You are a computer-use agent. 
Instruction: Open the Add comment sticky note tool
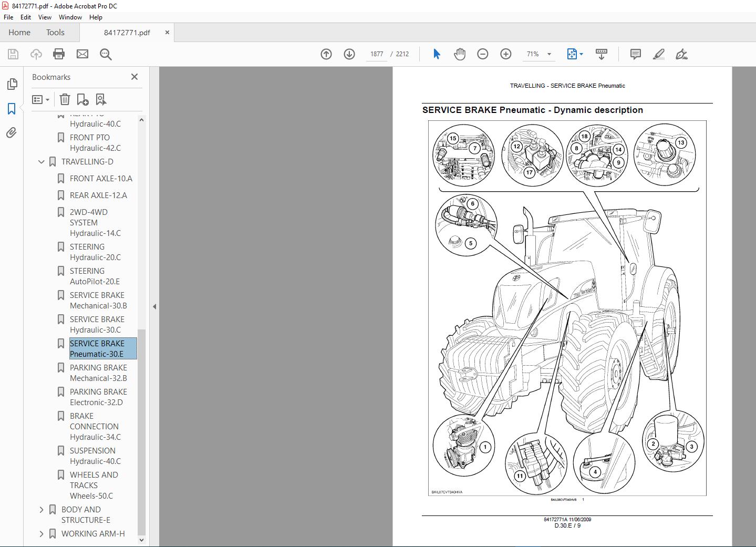pos(635,54)
